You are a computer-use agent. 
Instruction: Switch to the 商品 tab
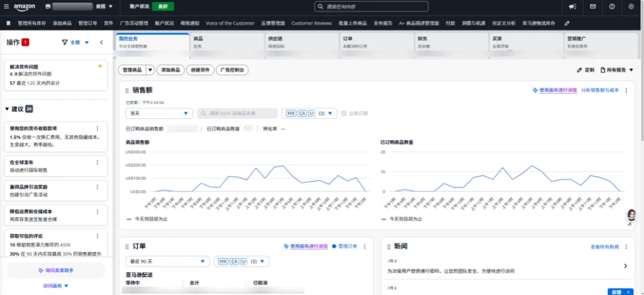pyautogui.click(x=227, y=42)
